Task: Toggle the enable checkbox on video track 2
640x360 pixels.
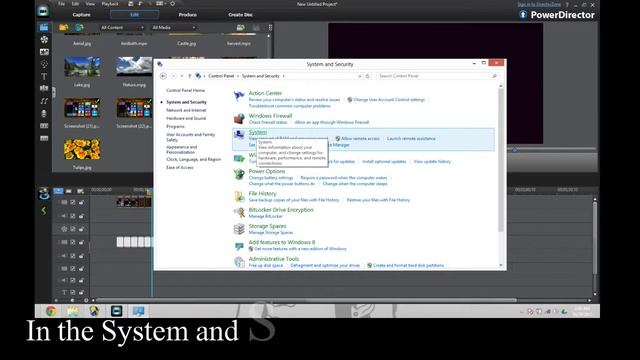Action: (73, 242)
